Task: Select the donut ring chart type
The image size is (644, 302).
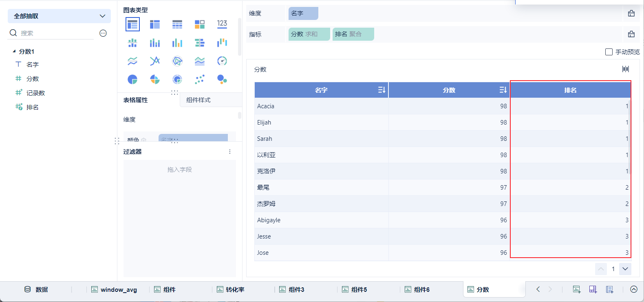Action: [177, 79]
